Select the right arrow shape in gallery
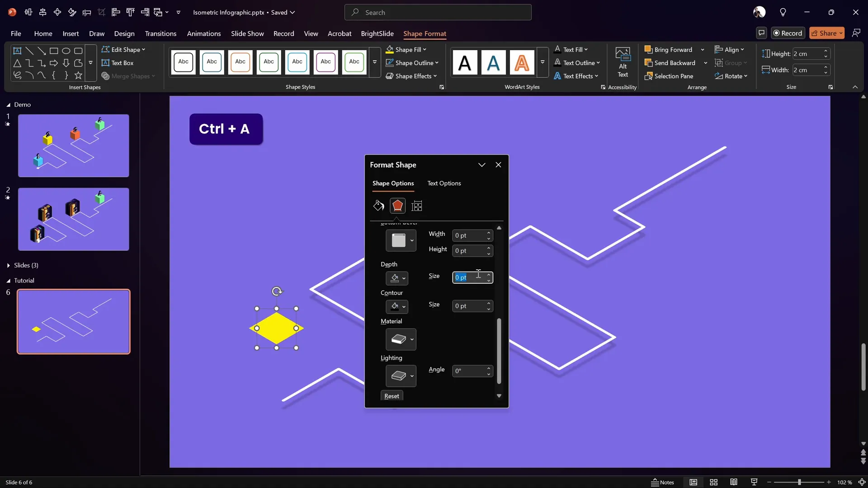Viewport: 868px width, 488px height. (54, 63)
